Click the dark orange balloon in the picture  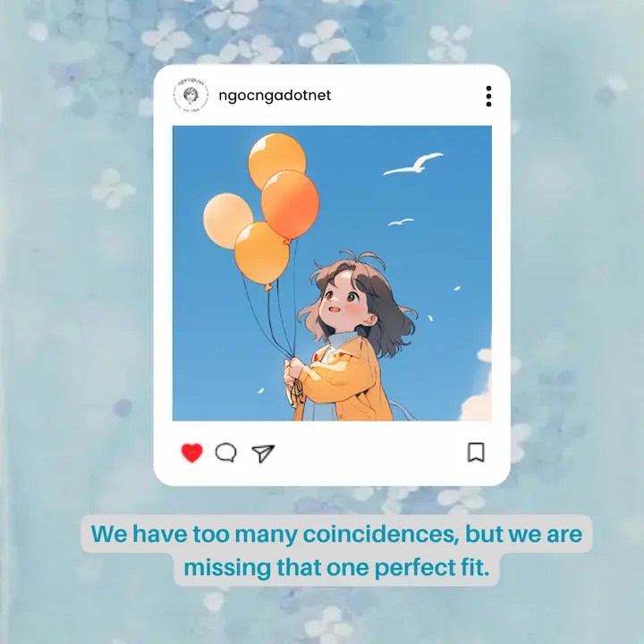[x=291, y=207]
